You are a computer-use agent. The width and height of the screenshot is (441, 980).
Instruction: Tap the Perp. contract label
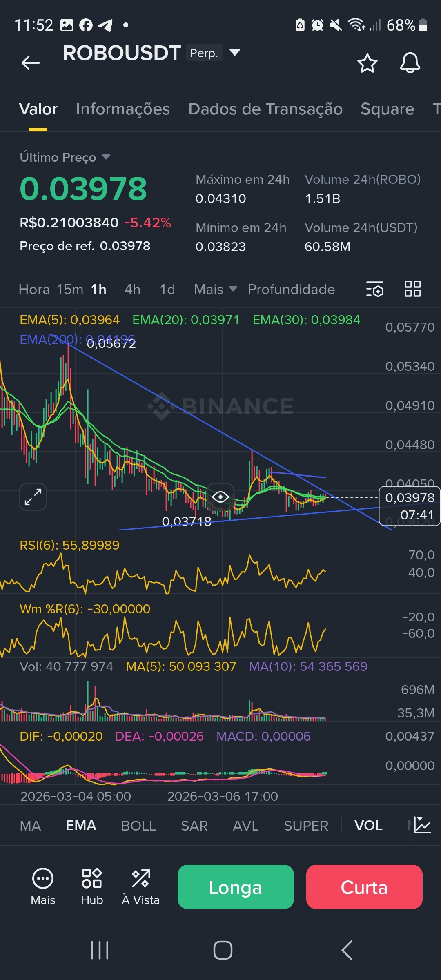[204, 53]
